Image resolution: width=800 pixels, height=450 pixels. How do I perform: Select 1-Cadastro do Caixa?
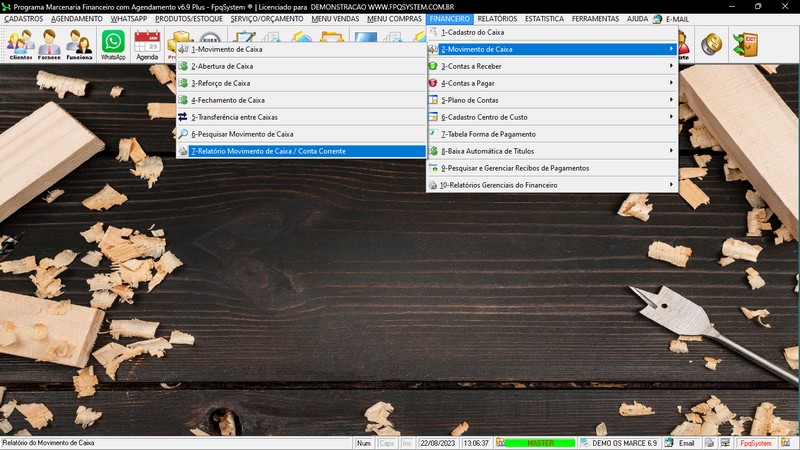coord(552,32)
